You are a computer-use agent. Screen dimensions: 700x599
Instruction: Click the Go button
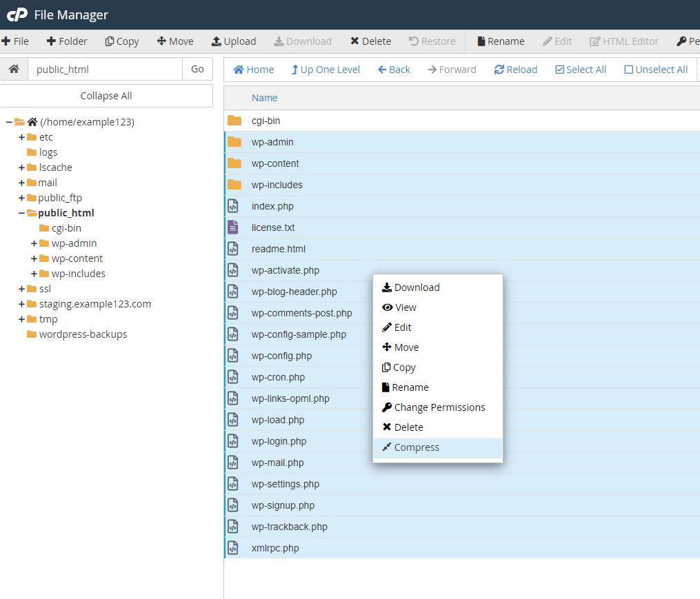click(x=197, y=69)
